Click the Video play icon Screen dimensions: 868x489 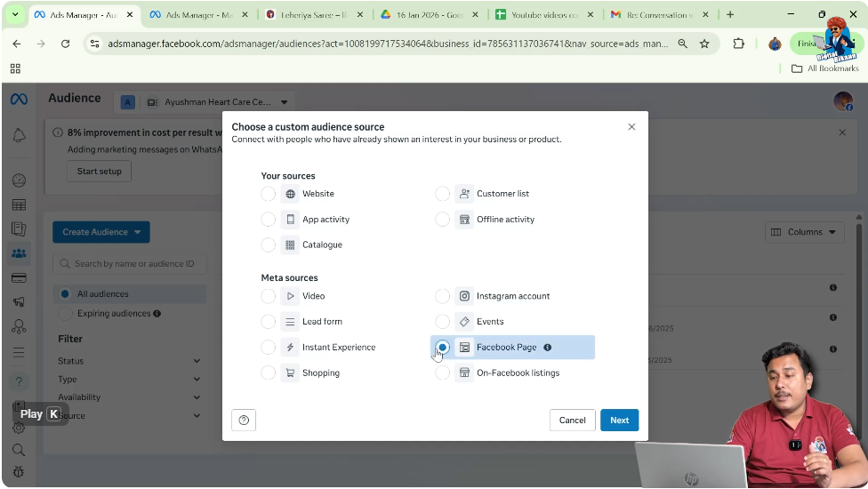click(x=290, y=296)
